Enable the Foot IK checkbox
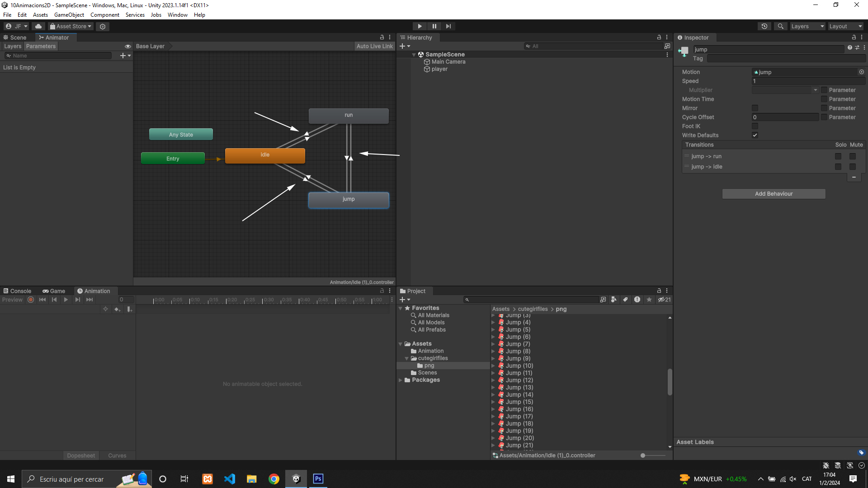The height and width of the screenshot is (488, 868). pos(755,126)
